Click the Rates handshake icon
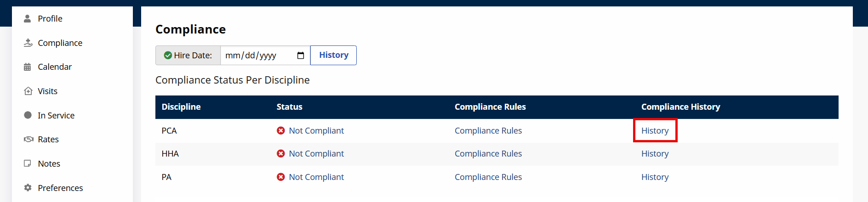This screenshot has width=868, height=202. 29,139
